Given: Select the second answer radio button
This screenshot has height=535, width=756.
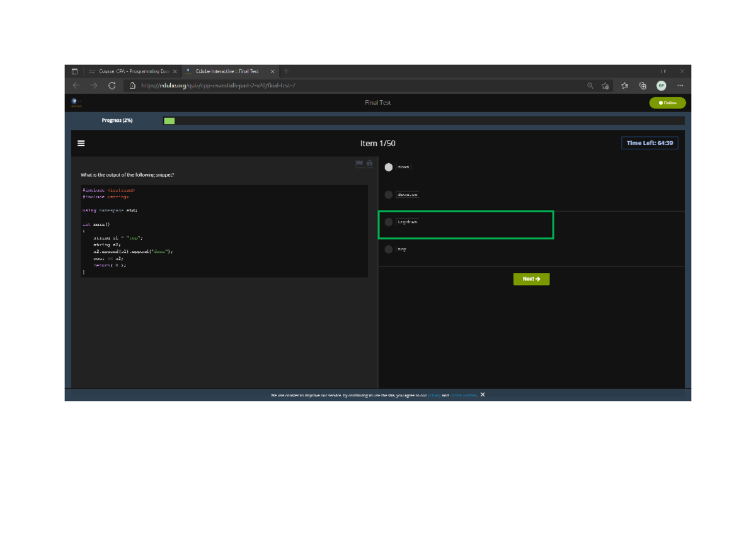Looking at the screenshot, I should [389, 195].
